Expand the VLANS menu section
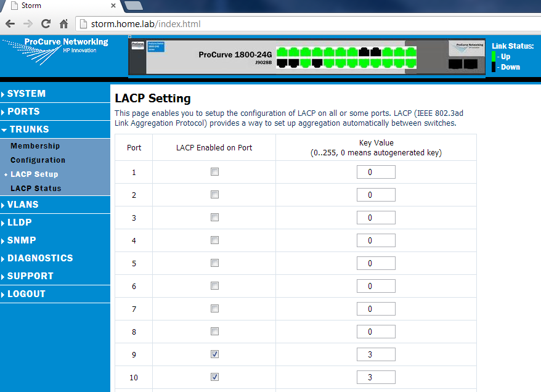 coord(23,205)
